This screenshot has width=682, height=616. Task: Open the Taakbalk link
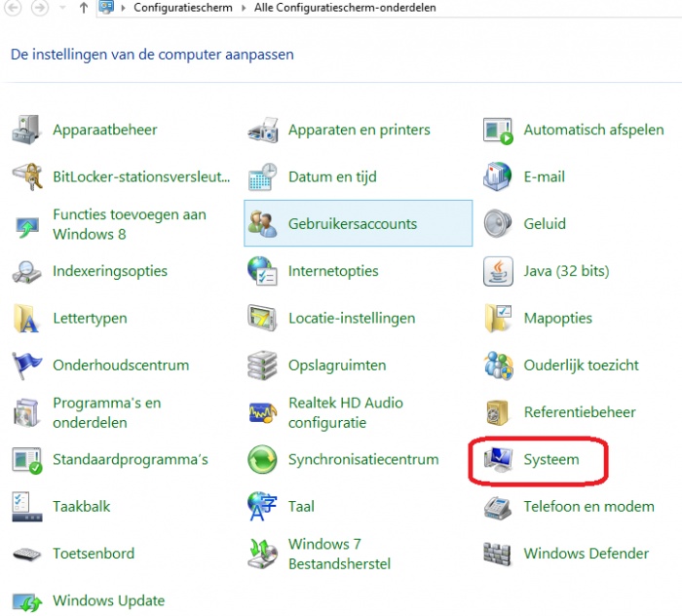pyautogui.click(x=81, y=507)
